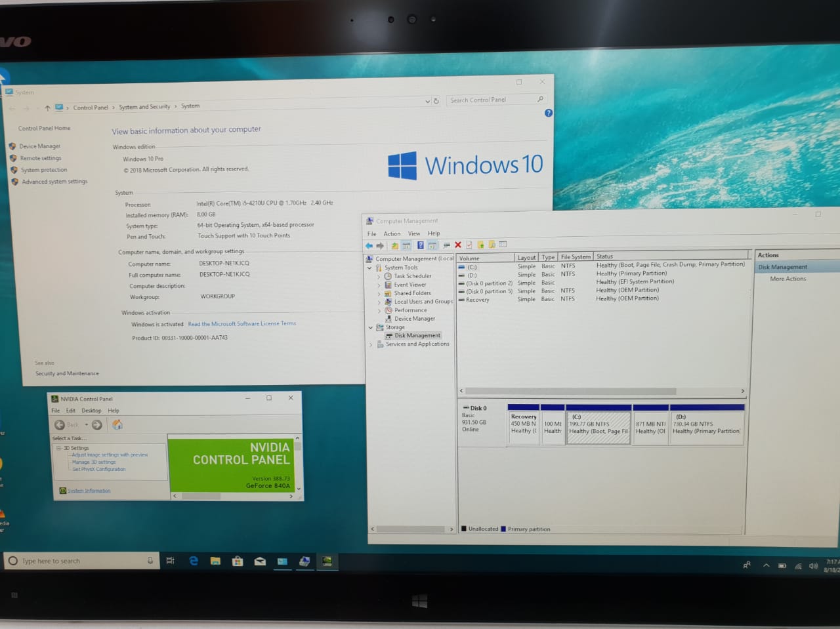Click the blue help question mark in System window
The image size is (840, 629).
tap(549, 113)
